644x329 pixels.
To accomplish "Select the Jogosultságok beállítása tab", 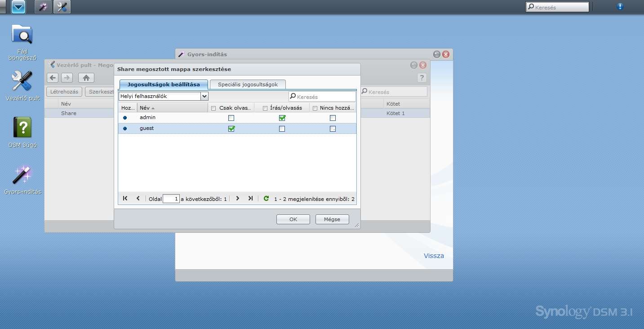I will tap(164, 84).
